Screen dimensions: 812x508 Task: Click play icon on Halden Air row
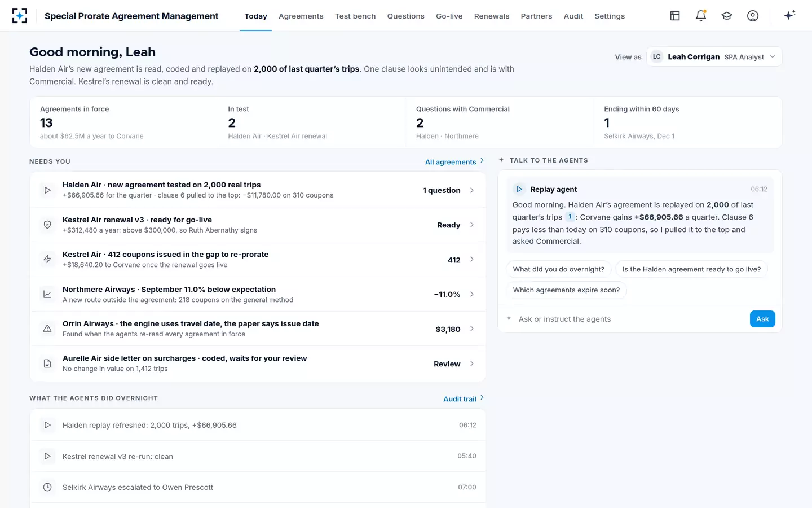(x=47, y=190)
